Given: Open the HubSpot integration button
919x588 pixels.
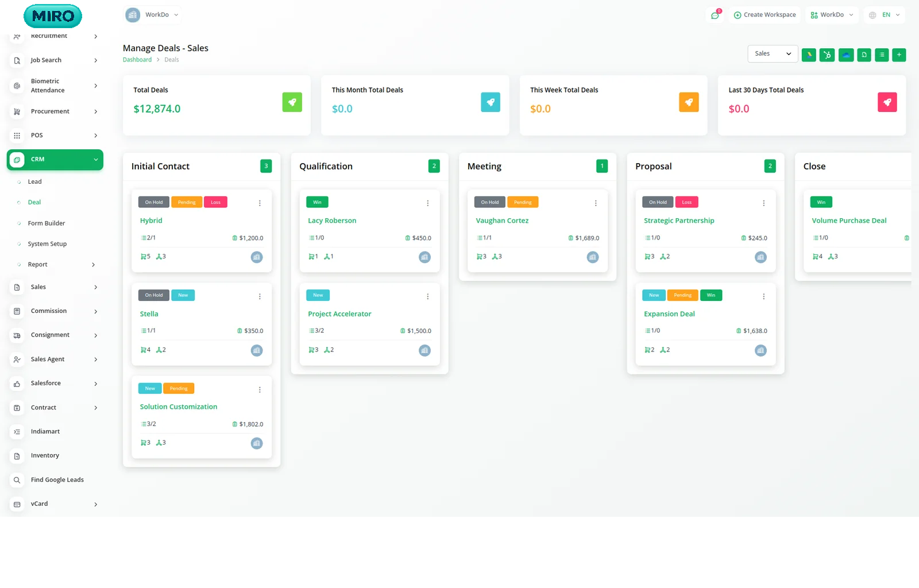Looking at the screenshot, I should point(827,55).
